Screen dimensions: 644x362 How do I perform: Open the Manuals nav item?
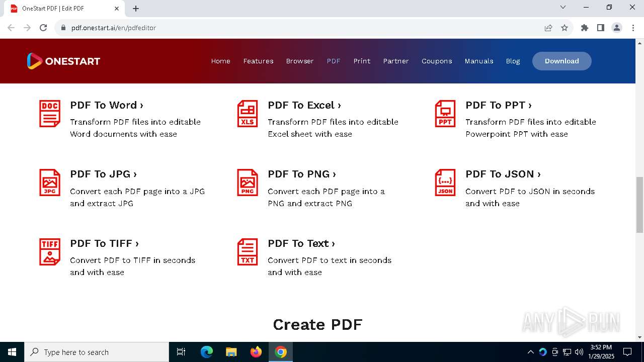click(479, 61)
